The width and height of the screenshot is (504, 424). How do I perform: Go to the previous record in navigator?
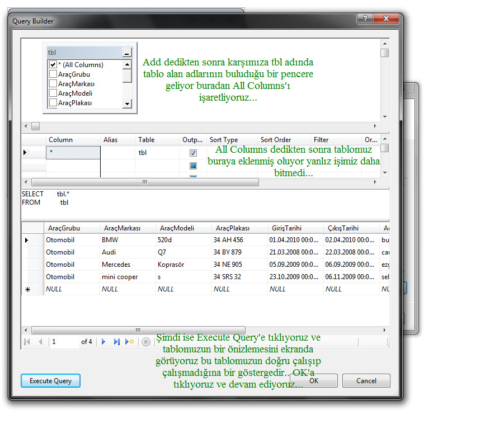point(40,342)
